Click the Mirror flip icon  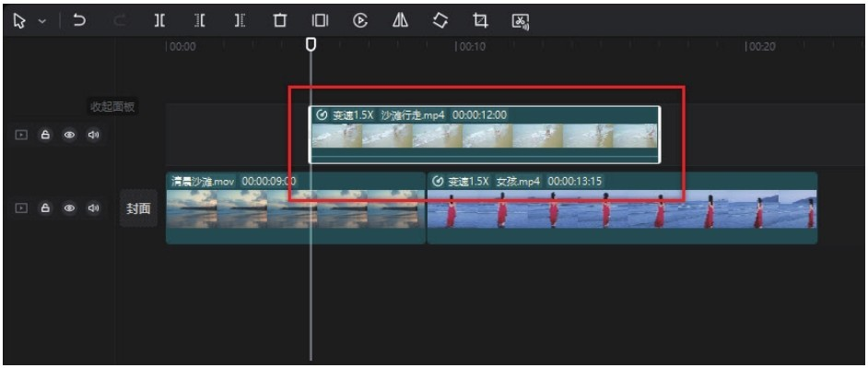(400, 21)
